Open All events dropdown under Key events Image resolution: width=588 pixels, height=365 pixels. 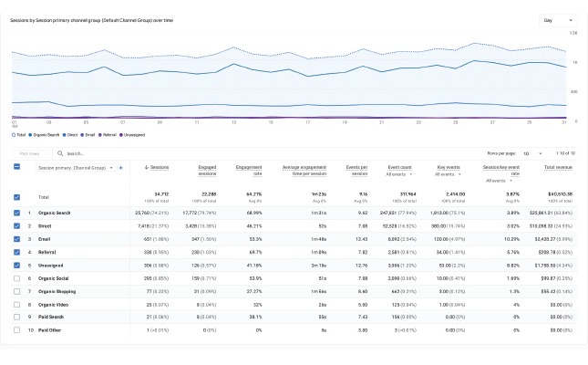(448, 174)
